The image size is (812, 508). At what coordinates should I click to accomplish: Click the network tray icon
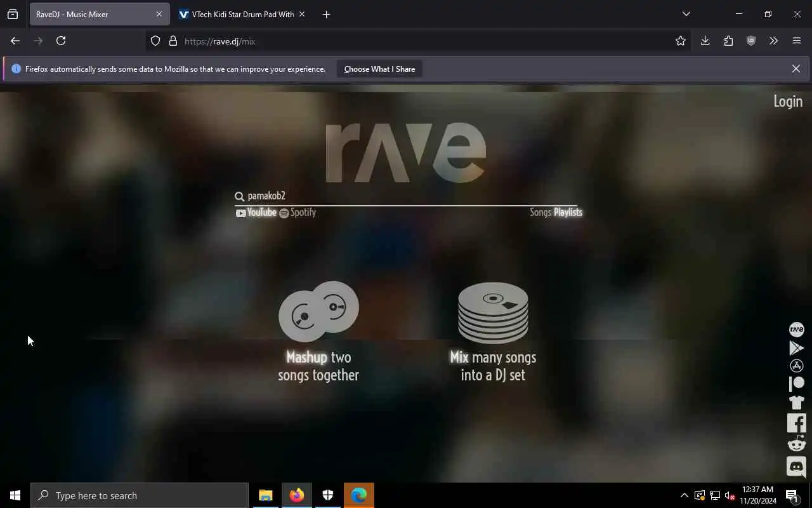714,495
